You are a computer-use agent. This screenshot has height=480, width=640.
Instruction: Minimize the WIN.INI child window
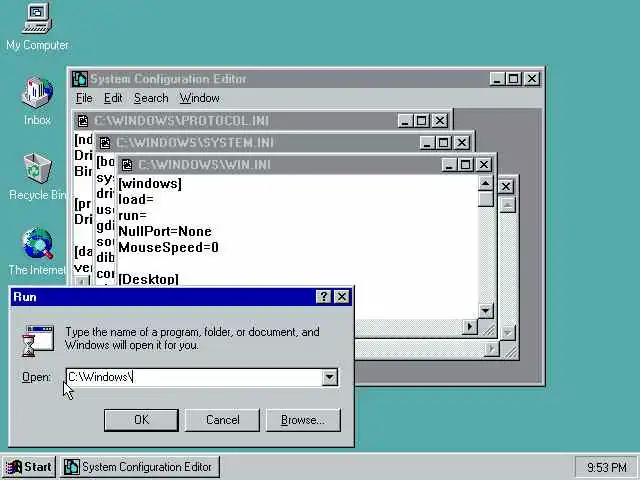449,165
